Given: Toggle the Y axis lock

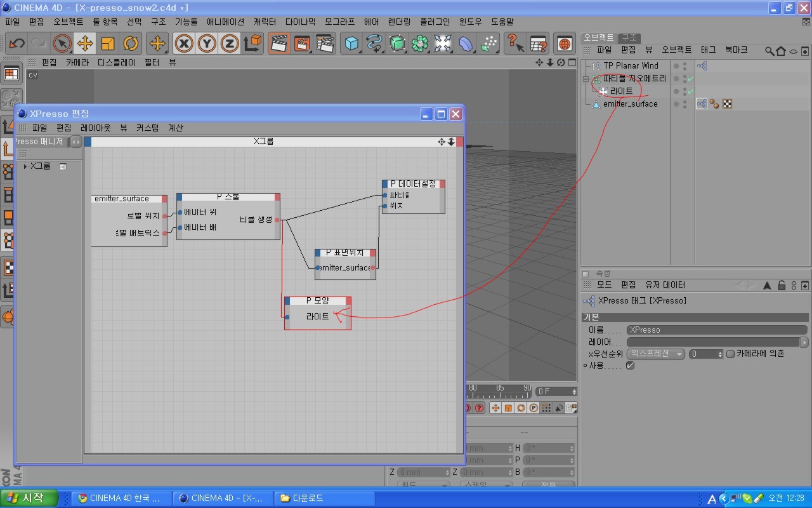Looking at the screenshot, I should tap(207, 44).
